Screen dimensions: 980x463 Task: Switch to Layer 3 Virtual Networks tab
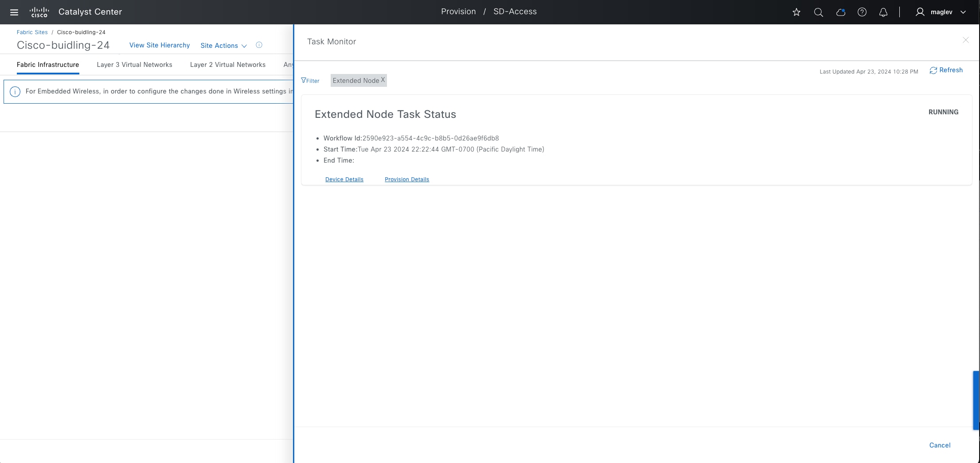point(134,65)
